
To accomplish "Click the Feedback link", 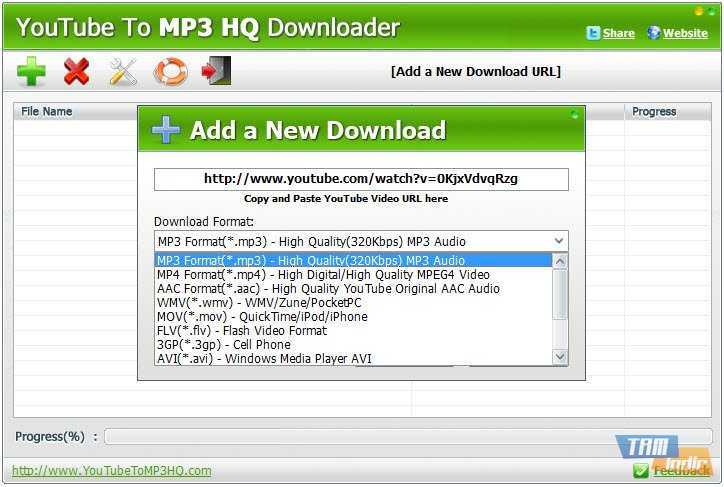I will tap(682, 471).
